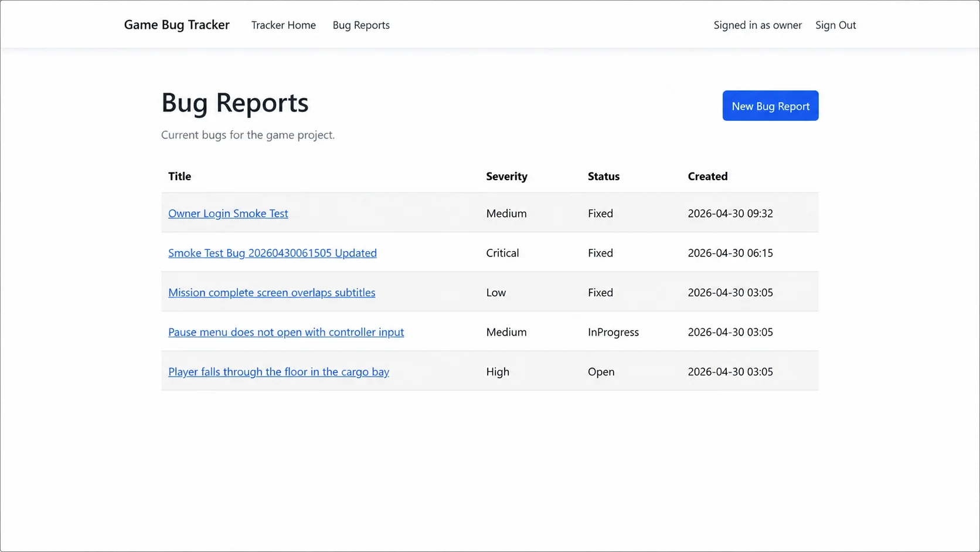980x552 pixels.
Task: Click the Status column header
Action: [x=603, y=176]
